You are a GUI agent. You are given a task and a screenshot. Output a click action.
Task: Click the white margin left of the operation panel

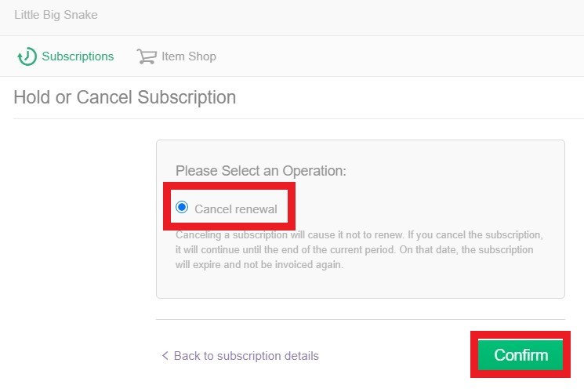[x=78, y=235]
